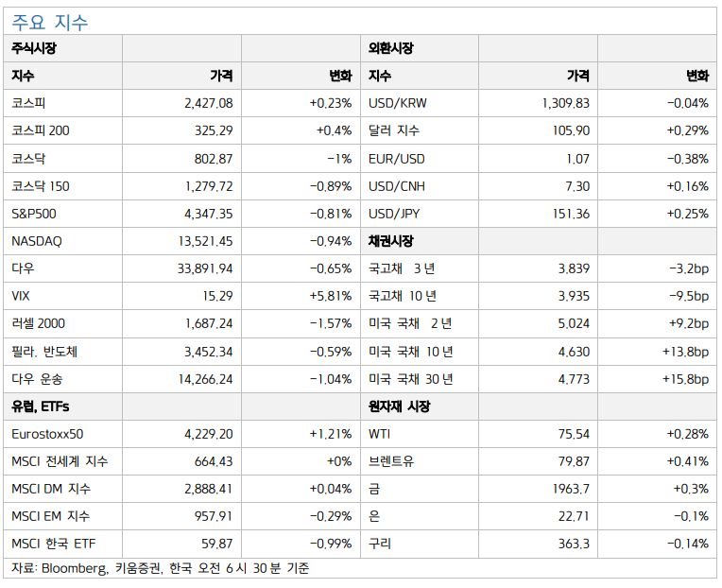Click the MSCI 한국 ETF label
Screen dimensions: 722x588
(54, 544)
